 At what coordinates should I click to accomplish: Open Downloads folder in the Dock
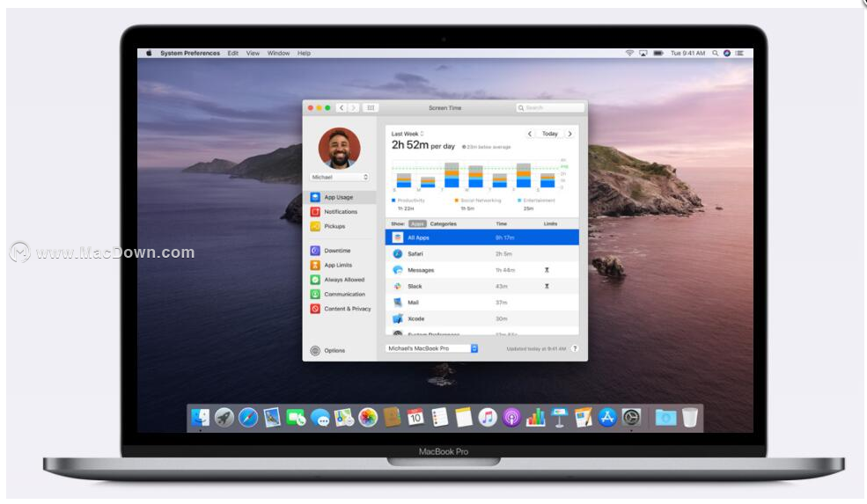click(665, 418)
